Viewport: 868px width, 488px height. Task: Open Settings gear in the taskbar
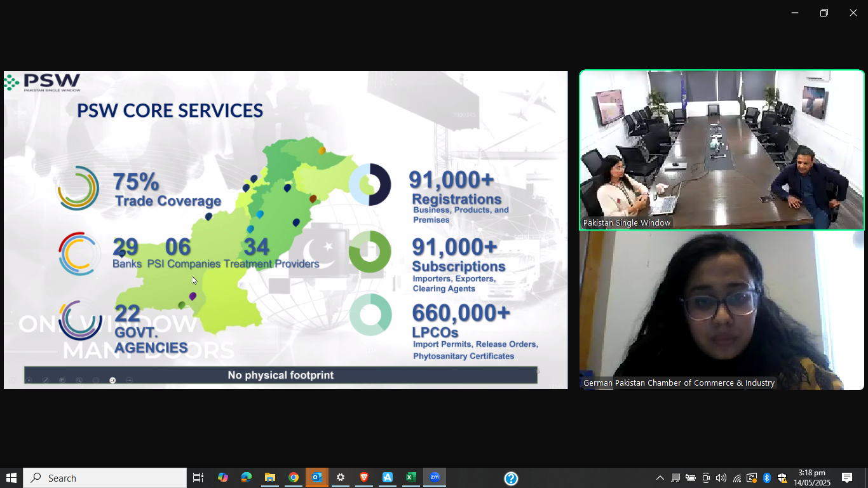(x=341, y=478)
